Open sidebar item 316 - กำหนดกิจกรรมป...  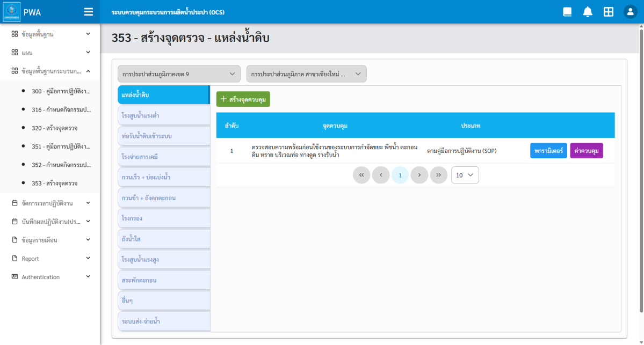[x=61, y=109]
